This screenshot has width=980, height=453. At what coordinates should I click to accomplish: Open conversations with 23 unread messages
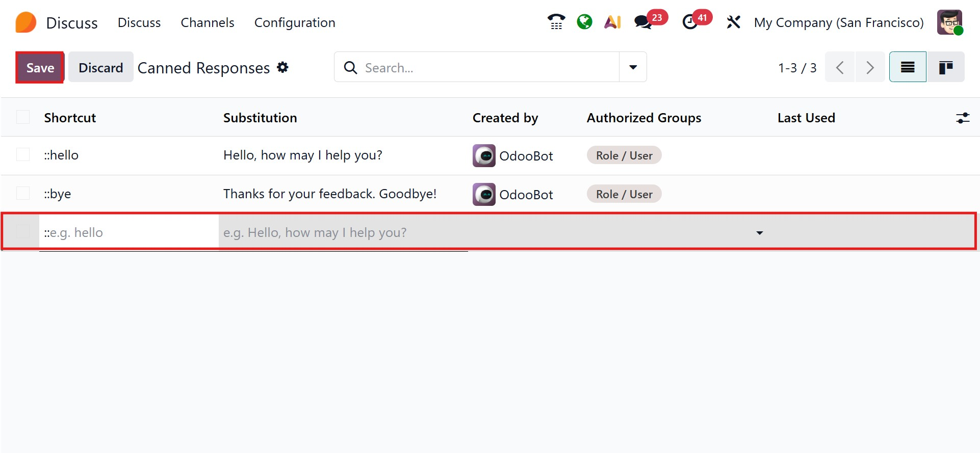click(x=643, y=22)
